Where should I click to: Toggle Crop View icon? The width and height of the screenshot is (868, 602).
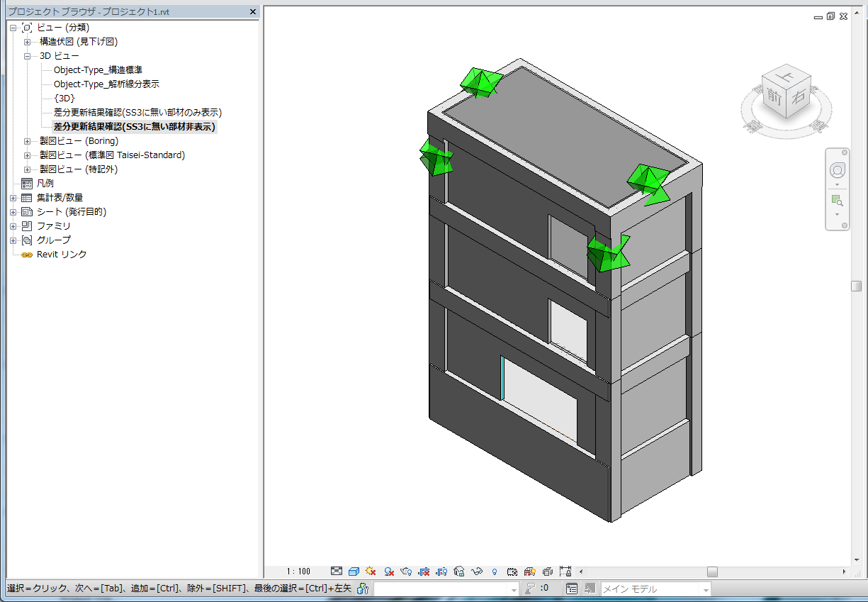point(424,571)
